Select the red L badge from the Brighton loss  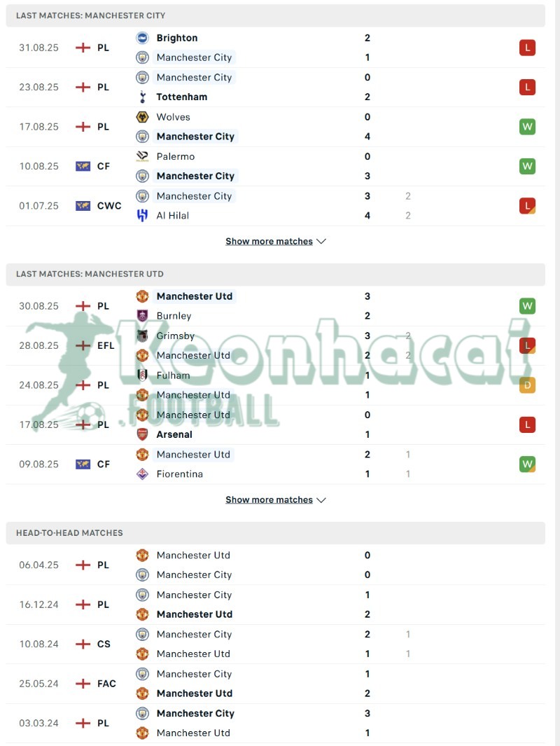[527, 48]
